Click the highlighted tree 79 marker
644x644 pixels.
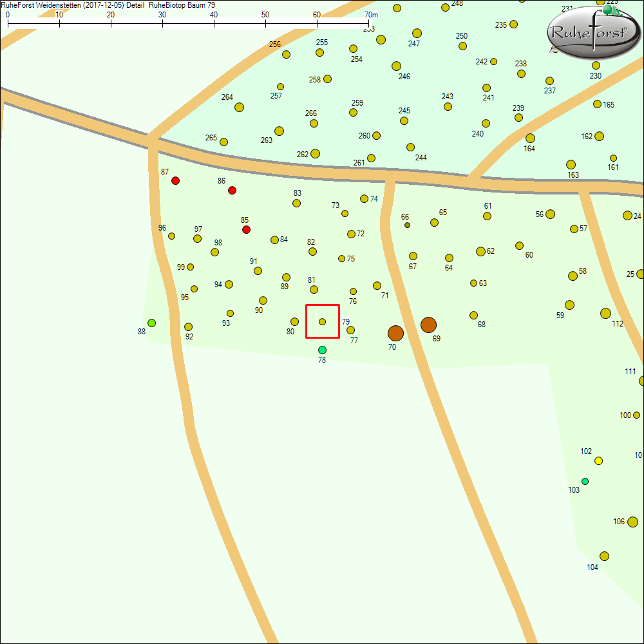pyautogui.click(x=323, y=321)
